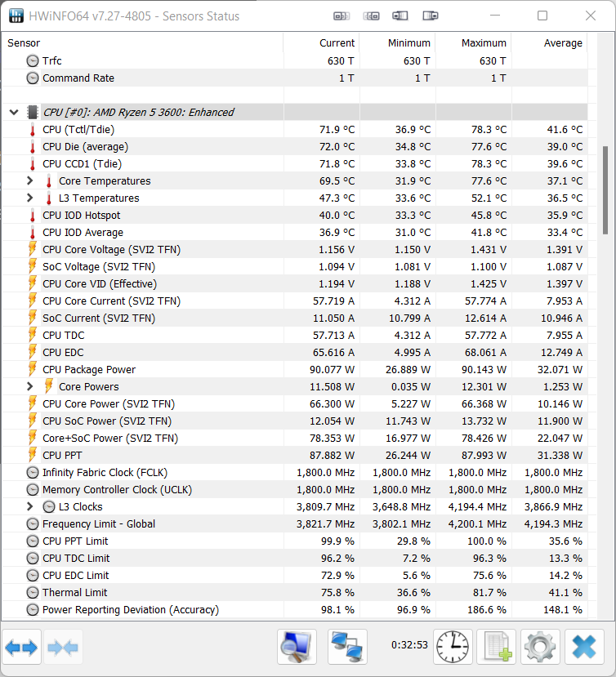Select the Core+SoC Power (SVI2 TFN) row
This screenshot has height=677, width=616.
click(295, 438)
